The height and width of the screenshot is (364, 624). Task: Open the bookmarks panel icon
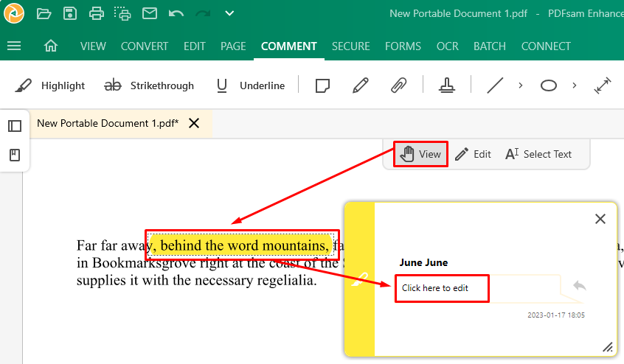pos(15,155)
